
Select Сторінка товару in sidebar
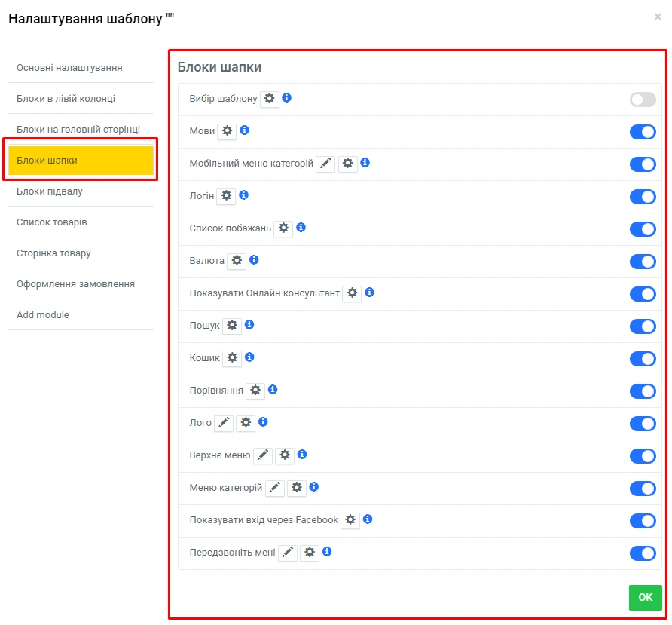[53, 253]
